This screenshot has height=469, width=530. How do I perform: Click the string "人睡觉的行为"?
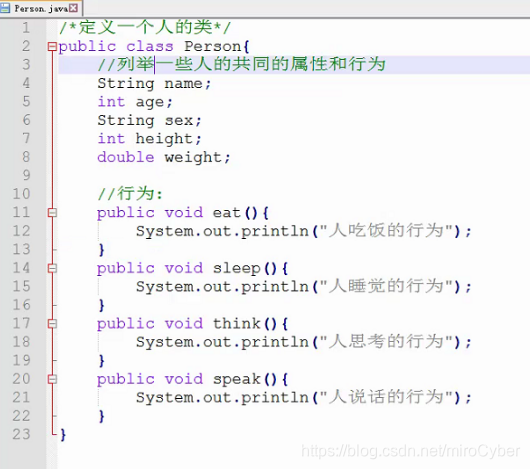(x=386, y=286)
